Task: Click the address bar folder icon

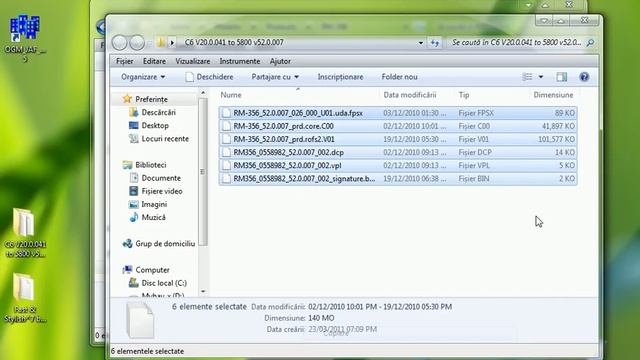Action: click(x=161, y=42)
